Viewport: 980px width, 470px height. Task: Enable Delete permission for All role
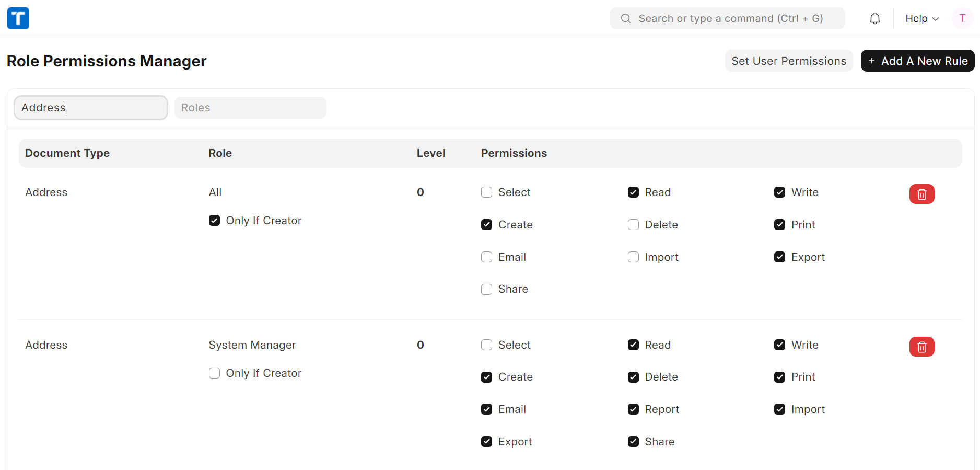pos(633,225)
